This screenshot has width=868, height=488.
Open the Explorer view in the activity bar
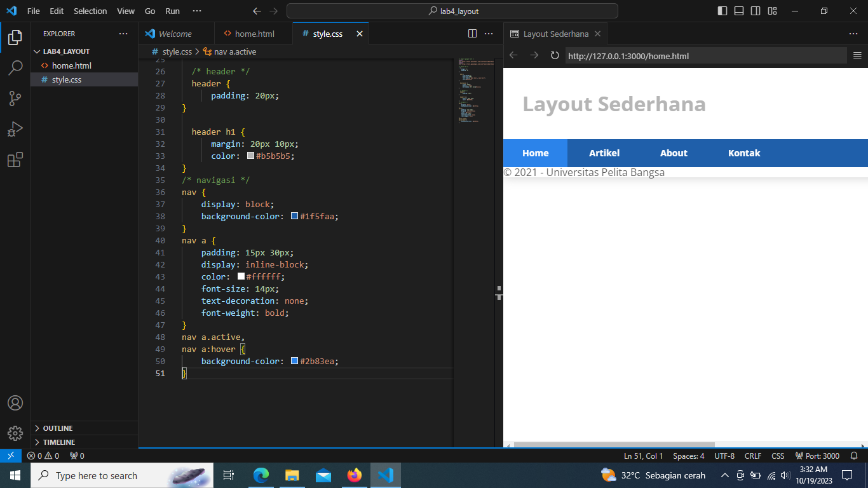click(x=15, y=37)
